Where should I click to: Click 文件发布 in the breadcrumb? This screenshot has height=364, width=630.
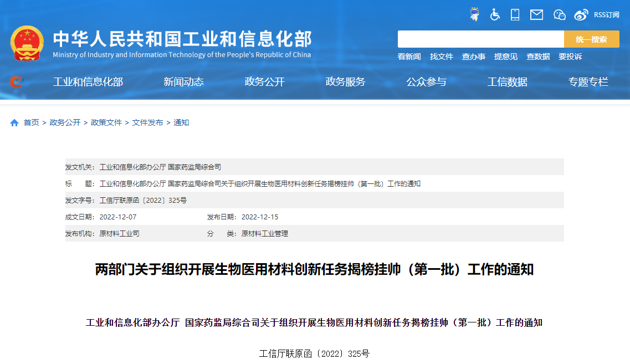pos(148,122)
